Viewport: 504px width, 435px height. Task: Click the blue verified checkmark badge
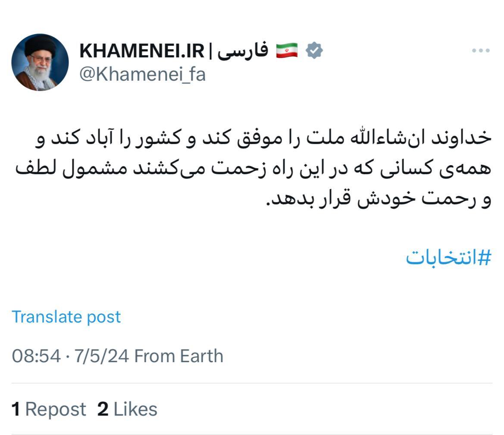[313, 50]
